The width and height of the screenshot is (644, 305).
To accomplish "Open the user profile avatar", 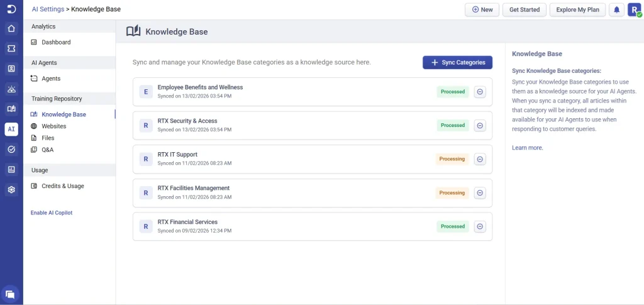I will coord(634,10).
